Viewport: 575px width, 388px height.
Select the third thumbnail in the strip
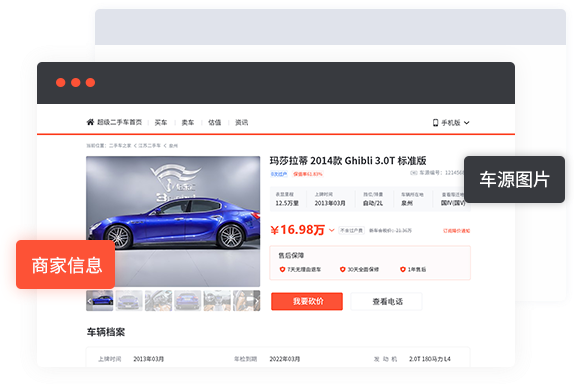click(x=158, y=301)
